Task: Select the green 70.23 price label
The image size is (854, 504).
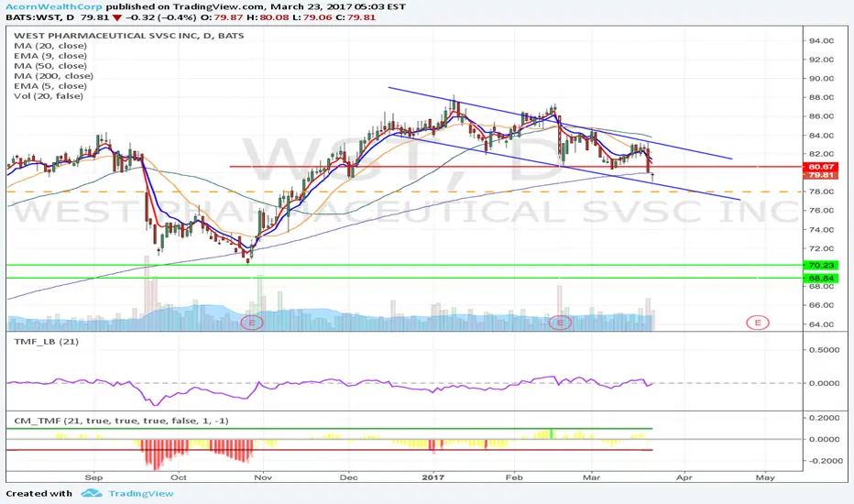Action: (x=821, y=266)
